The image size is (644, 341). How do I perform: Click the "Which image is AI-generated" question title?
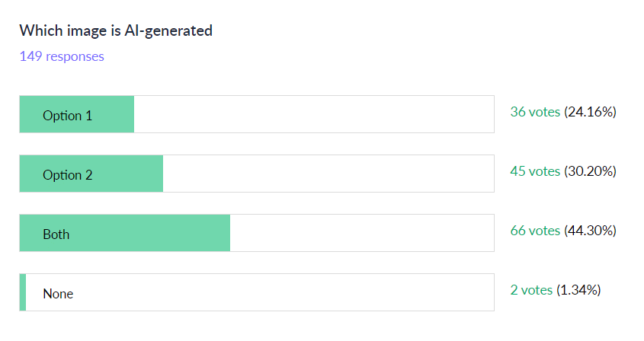(x=116, y=30)
